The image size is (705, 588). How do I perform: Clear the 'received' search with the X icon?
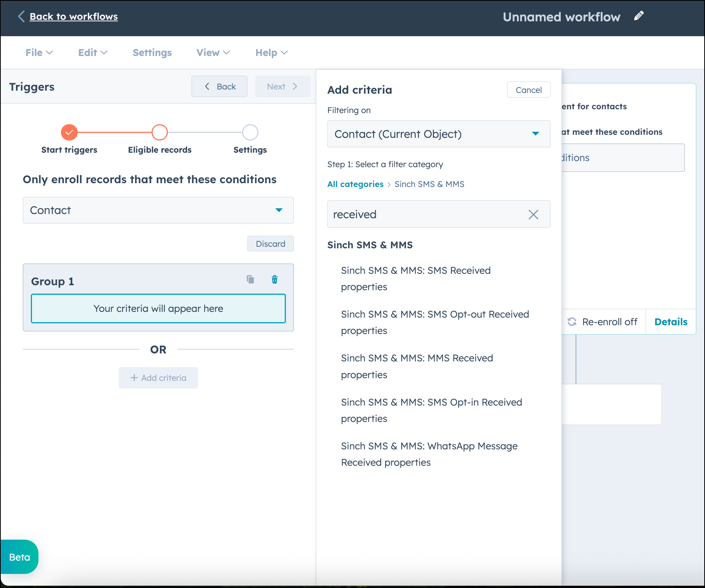[x=533, y=214]
